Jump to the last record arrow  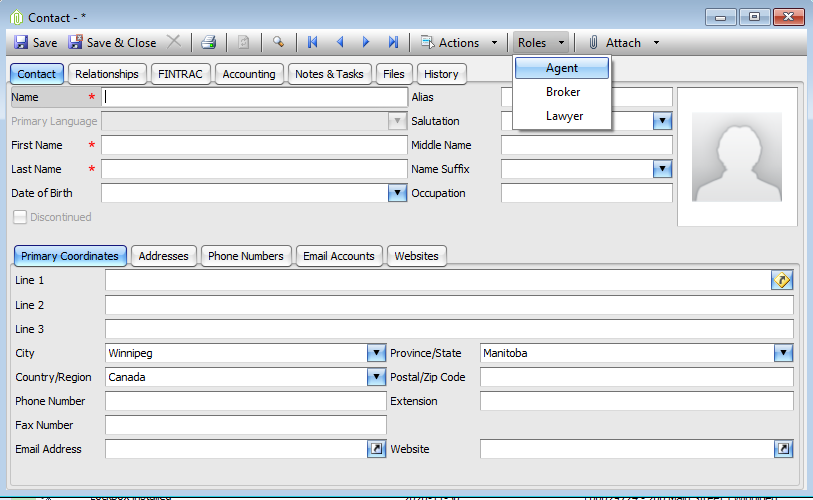(394, 43)
